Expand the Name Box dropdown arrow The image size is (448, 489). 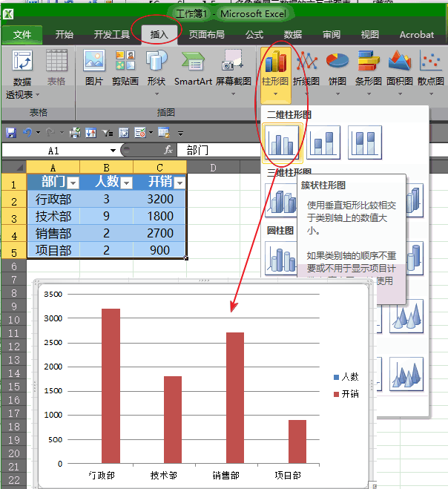pos(113,151)
